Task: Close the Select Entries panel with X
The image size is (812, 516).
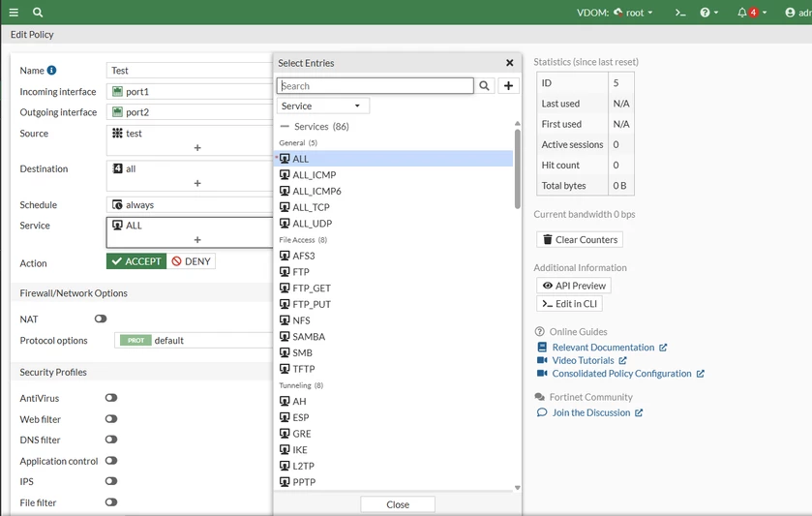Action: tap(510, 63)
